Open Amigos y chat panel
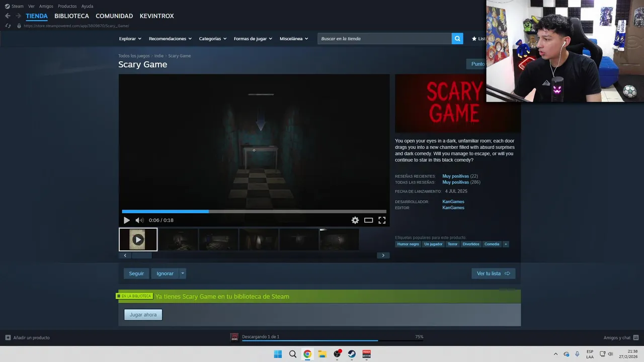The height and width of the screenshot is (362, 644). point(621,337)
